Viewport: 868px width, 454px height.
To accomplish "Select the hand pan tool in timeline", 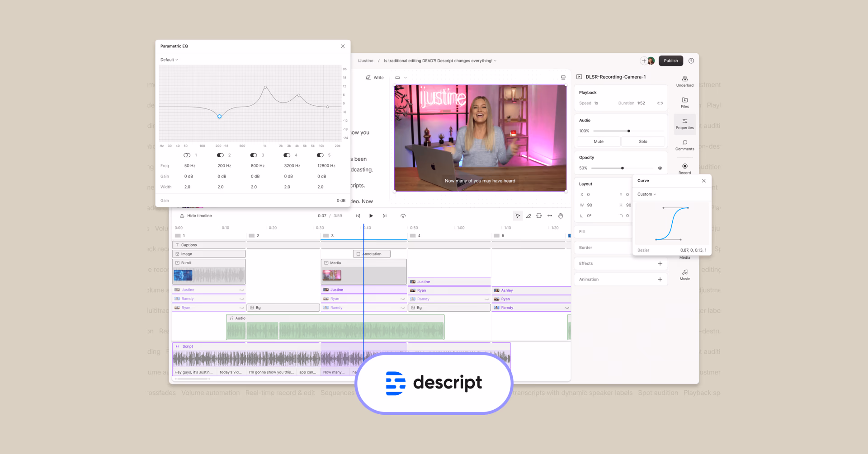I will 560,216.
